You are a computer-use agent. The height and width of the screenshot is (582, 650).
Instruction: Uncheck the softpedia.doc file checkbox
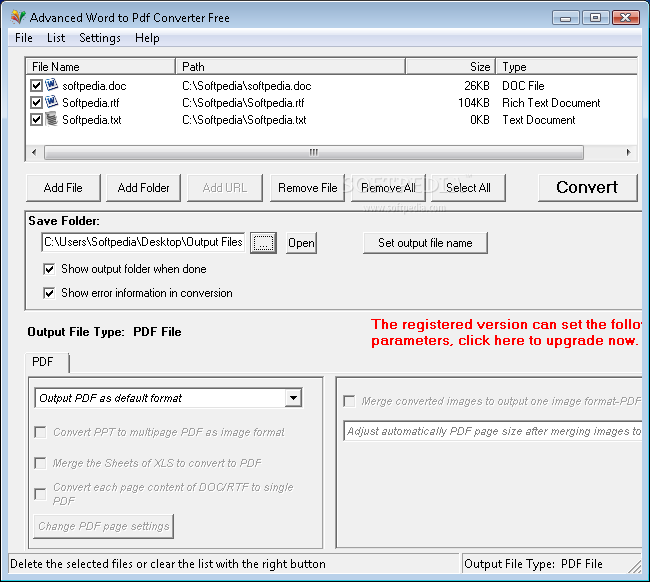[x=37, y=86]
